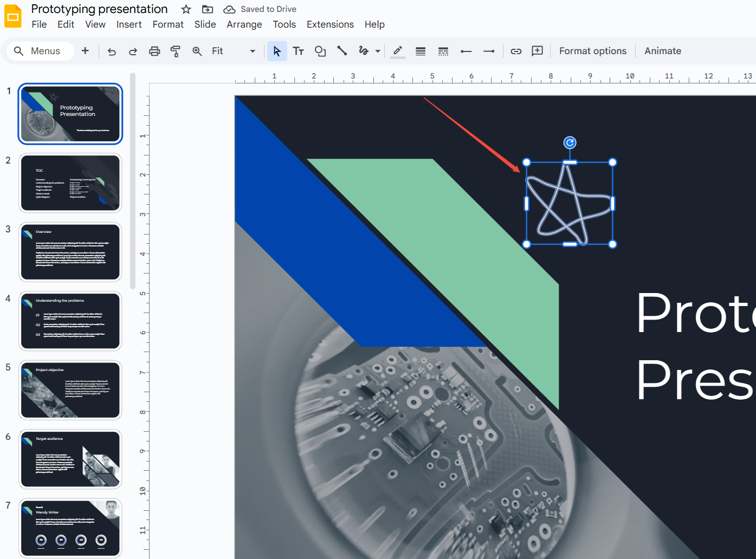Select the line weight icon
Screen dimensions: 756x559
tap(420, 50)
